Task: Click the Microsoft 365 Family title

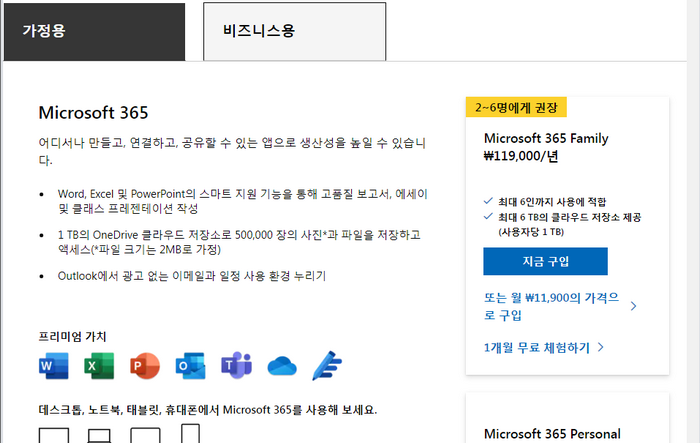Action: click(x=546, y=138)
